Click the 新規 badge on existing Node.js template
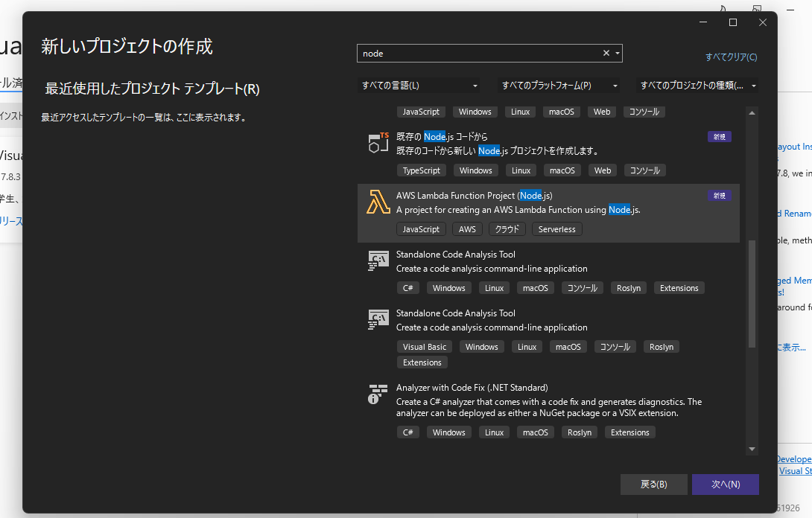The height and width of the screenshot is (518, 812). coord(720,137)
